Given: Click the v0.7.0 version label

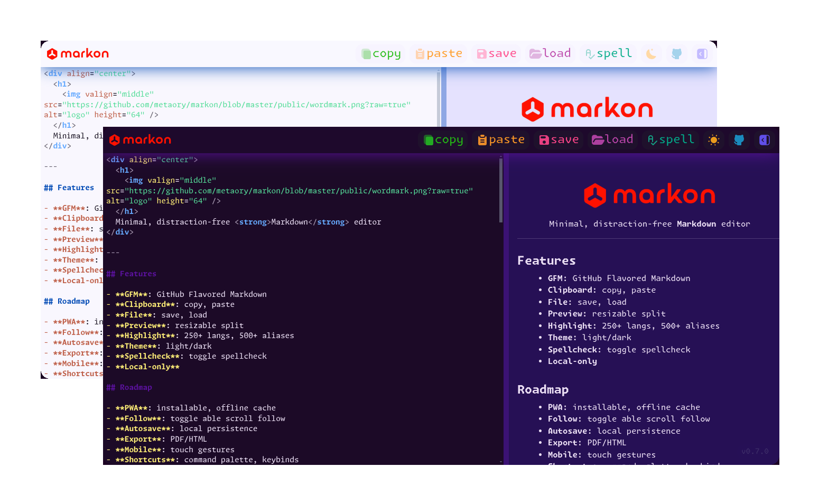Looking at the screenshot, I should tap(755, 451).
